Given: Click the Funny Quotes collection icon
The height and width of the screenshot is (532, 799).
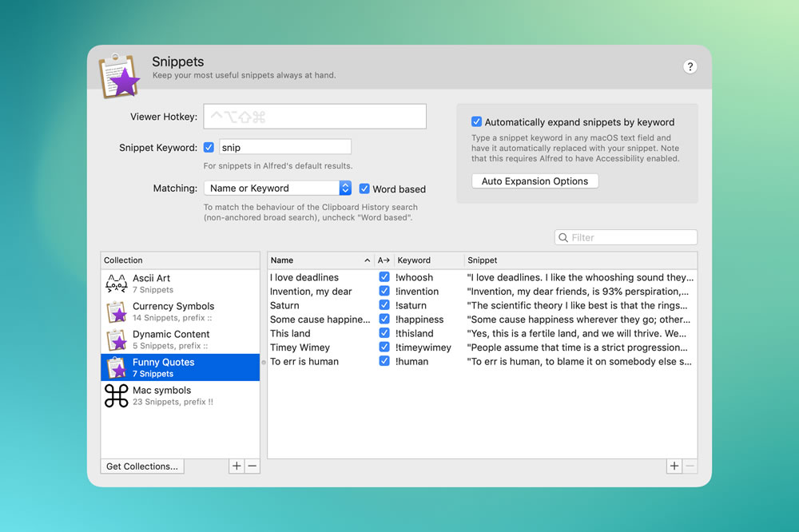Looking at the screenshot, I should coord(117,367).
